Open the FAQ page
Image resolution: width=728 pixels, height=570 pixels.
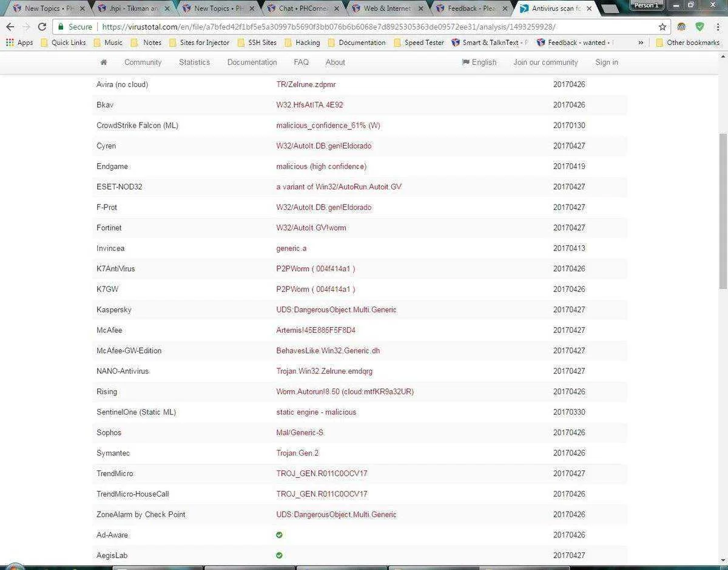tap(301, 62)
